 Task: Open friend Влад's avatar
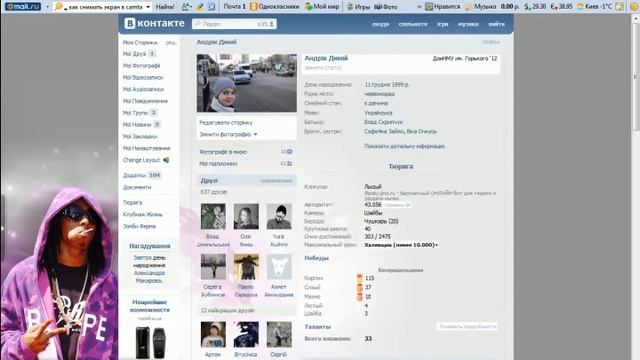[213, 216]
